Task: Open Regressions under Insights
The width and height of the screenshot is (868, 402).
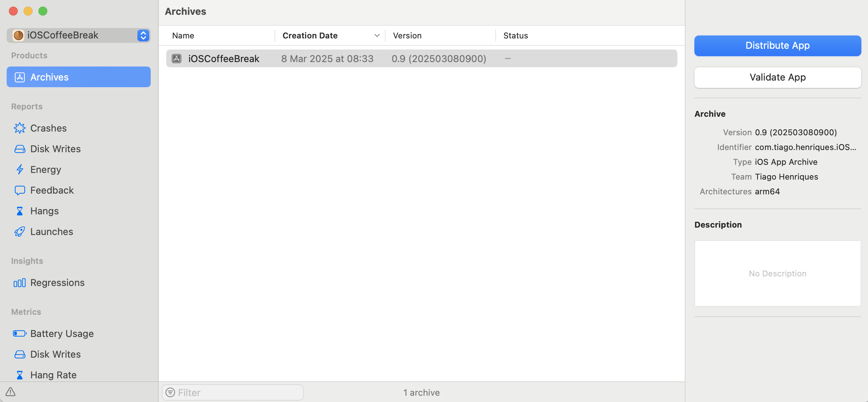Action: pos(57,283)
